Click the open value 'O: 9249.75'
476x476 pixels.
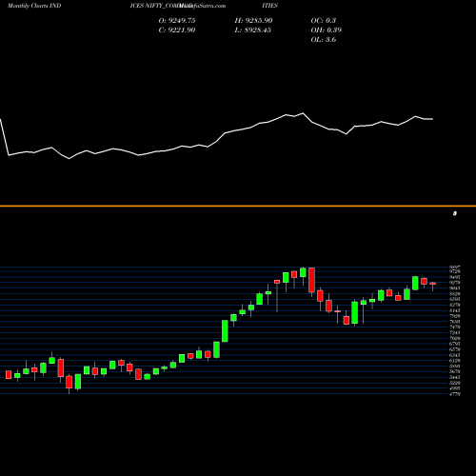177,21
